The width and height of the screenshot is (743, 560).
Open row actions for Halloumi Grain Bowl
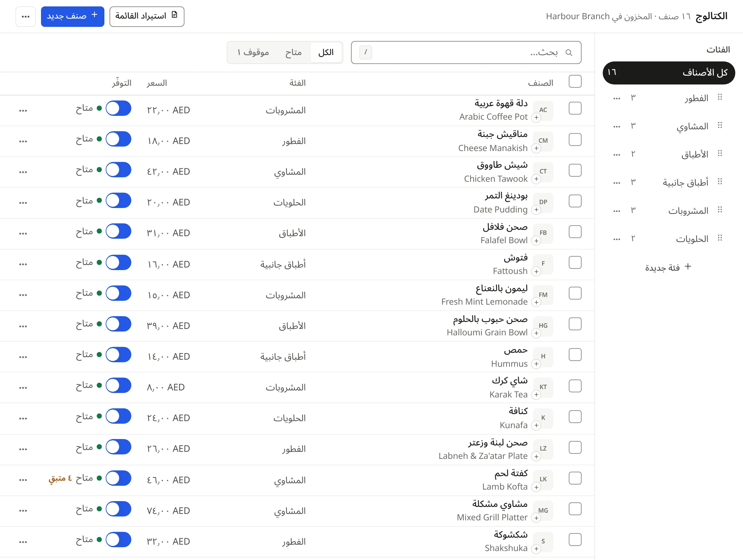(23, 326)
